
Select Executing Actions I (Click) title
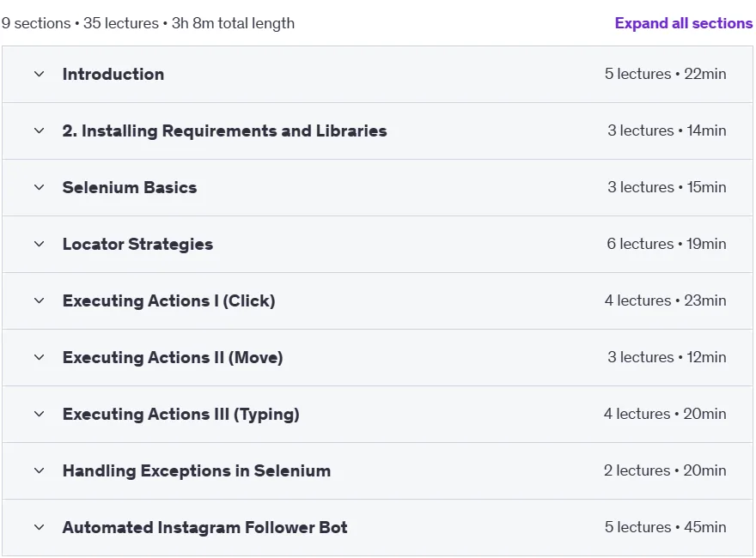pos(168,300)
